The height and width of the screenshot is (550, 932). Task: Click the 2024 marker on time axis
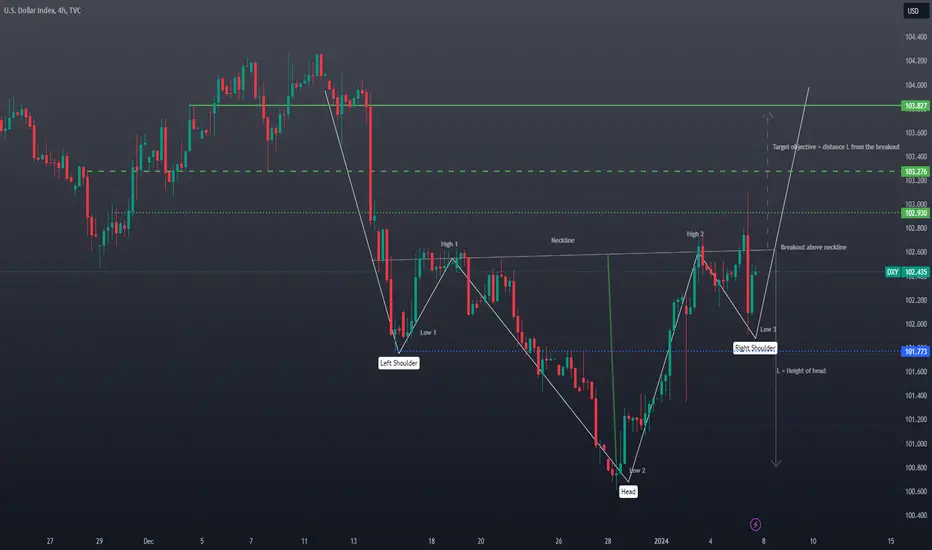pos(661,541)
